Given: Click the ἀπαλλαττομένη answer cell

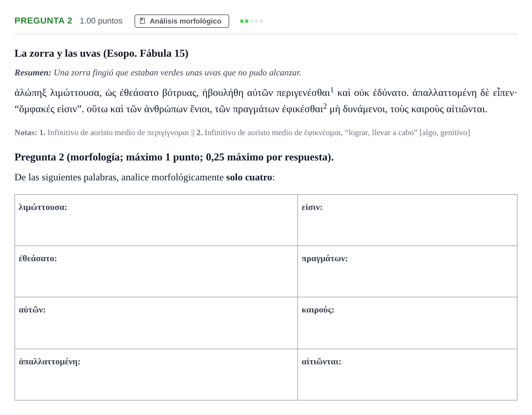Looking at the screenshot, I should click(x=156, y=375).
